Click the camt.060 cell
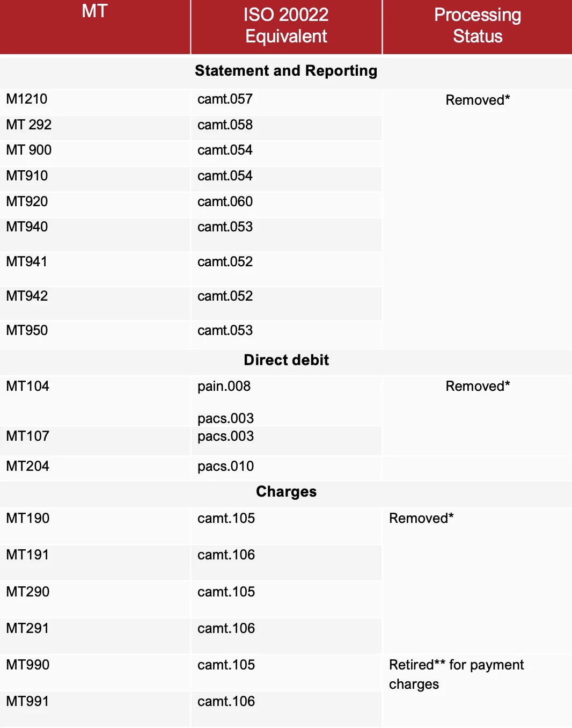The height and width of the screenshot is (728, 572). pyautogui.click(x=225, y=202)
